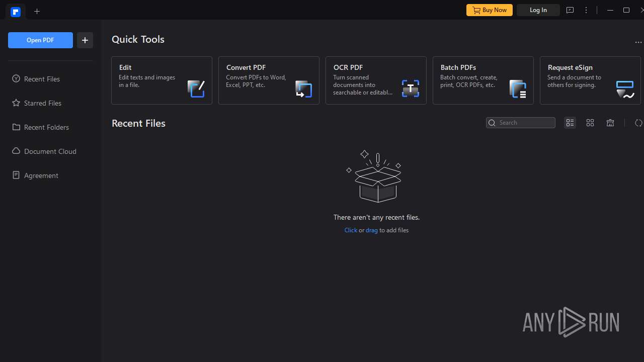This screenshot has width=644, height=362.
Task: Switch to list view
Action: 570,123
